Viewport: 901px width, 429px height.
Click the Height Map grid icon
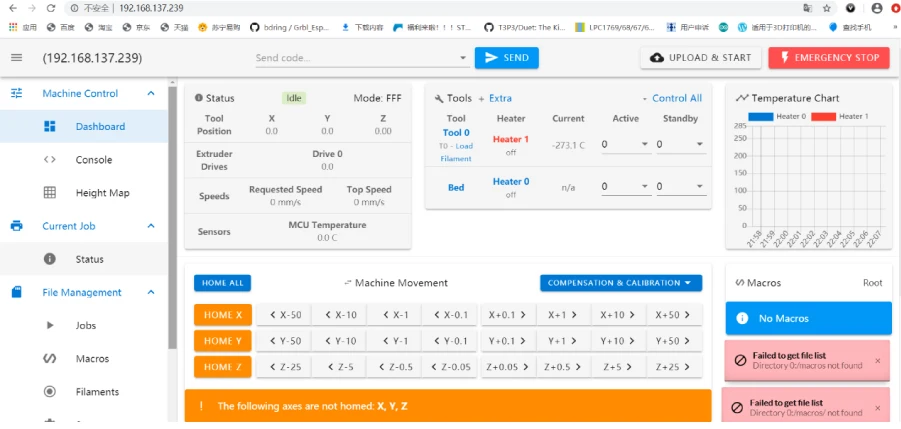tap(50, 193)
